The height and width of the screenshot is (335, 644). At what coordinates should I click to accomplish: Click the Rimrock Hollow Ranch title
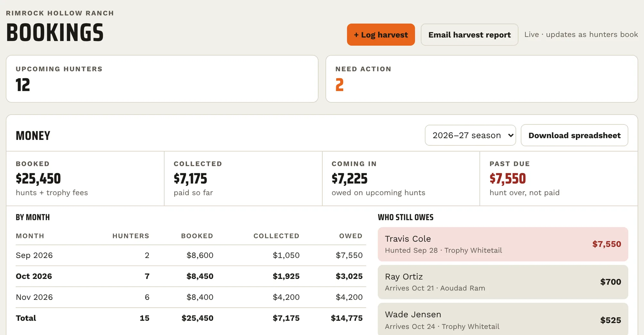[60, 13]
